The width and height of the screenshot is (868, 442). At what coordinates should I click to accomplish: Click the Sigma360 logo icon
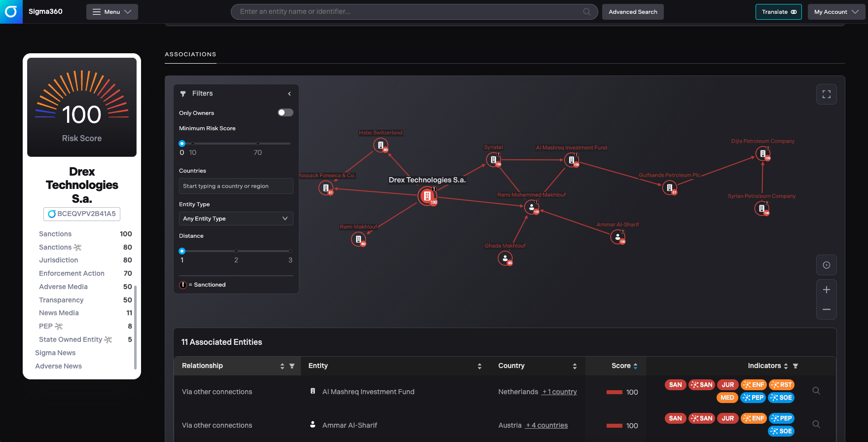pyautogui.click(x=11, y=11)
